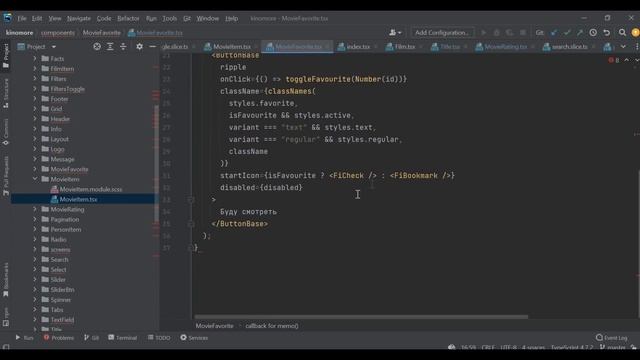Open Project panel settings gear
Image resolution: width=640 pixels, height=360 pixels.
coord(140,47)
